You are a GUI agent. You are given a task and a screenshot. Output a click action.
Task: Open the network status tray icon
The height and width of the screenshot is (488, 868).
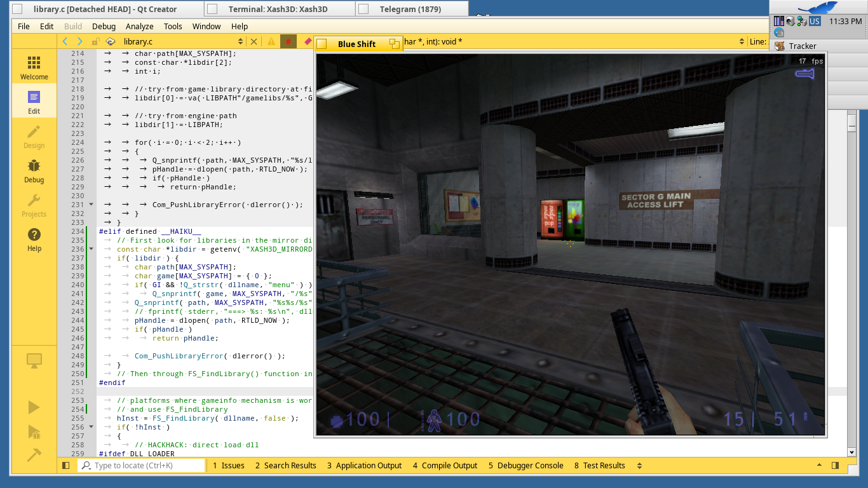tap(802, 21)
